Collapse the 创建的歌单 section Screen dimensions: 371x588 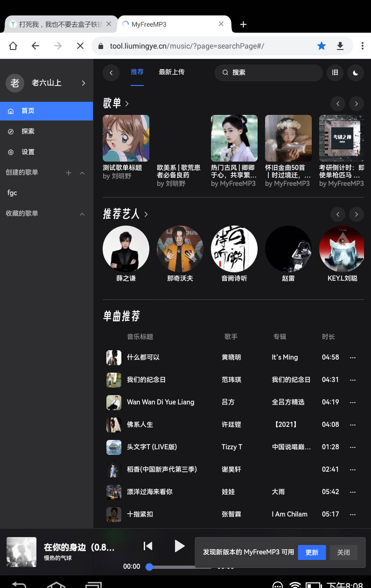point(82,173)
